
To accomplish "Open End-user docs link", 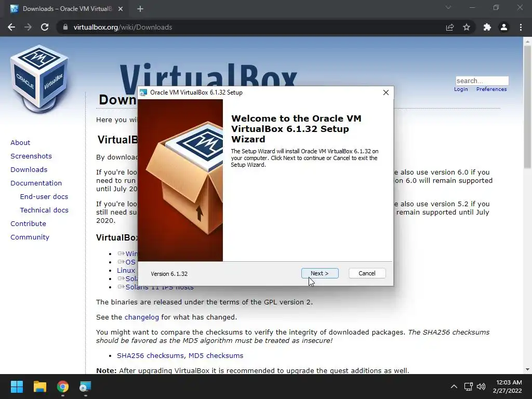I will [44, 197].
